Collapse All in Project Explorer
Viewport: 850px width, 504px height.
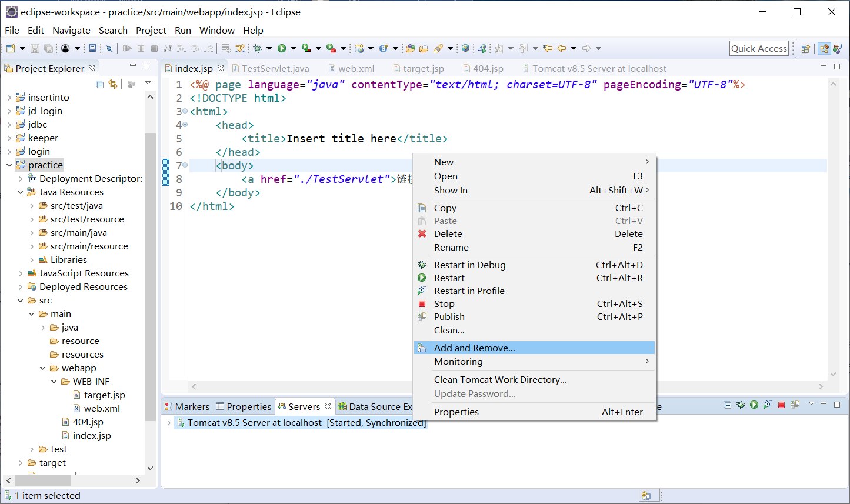[x=99, y=84]
